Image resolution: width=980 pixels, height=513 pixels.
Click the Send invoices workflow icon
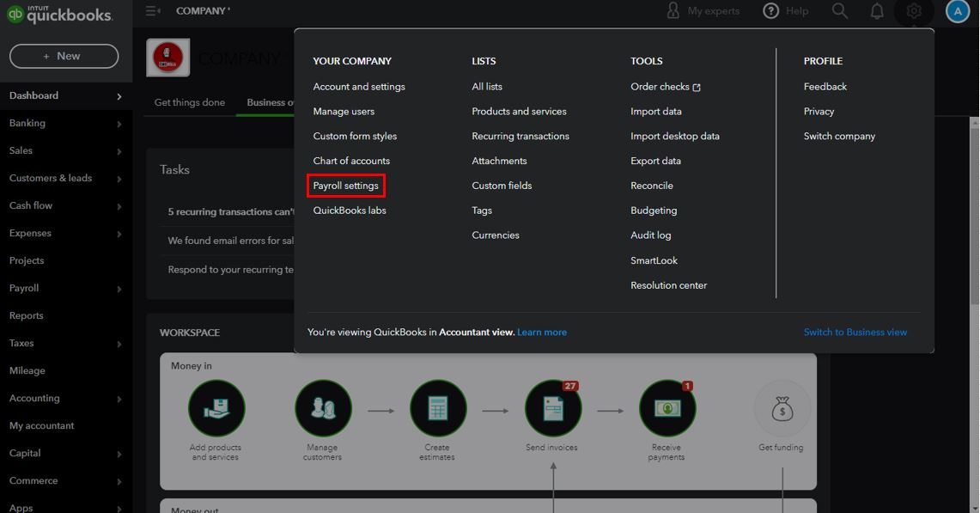[x=552, y=409]
